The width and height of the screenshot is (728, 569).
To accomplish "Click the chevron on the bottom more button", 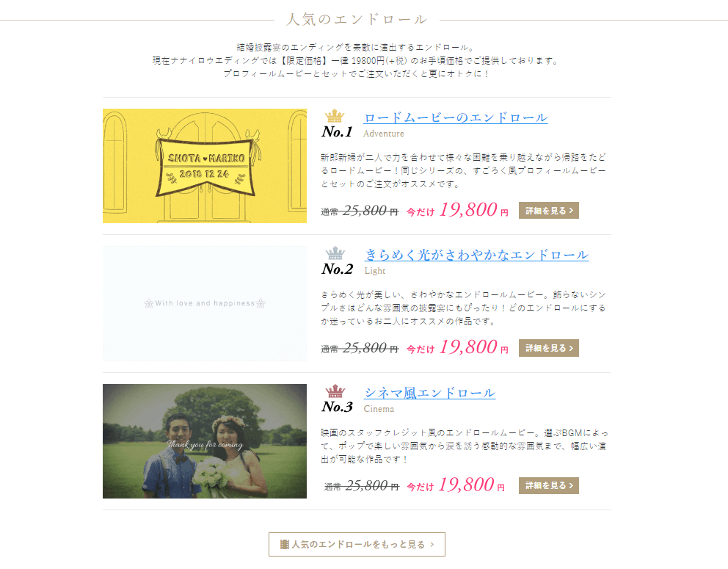I will (432, 544).
